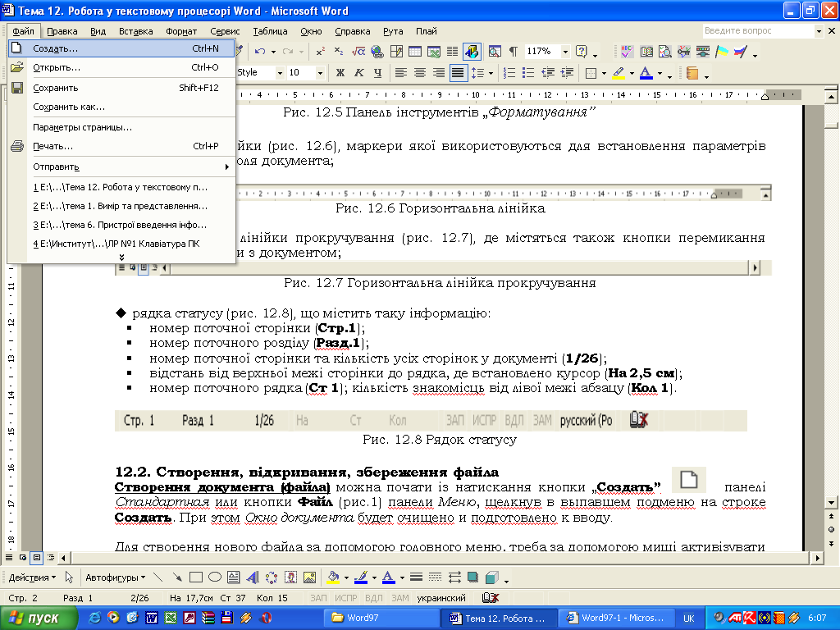Select the Line drawing tool
Image resolution: width=840 pixels, height=630 pixels.
157,577
